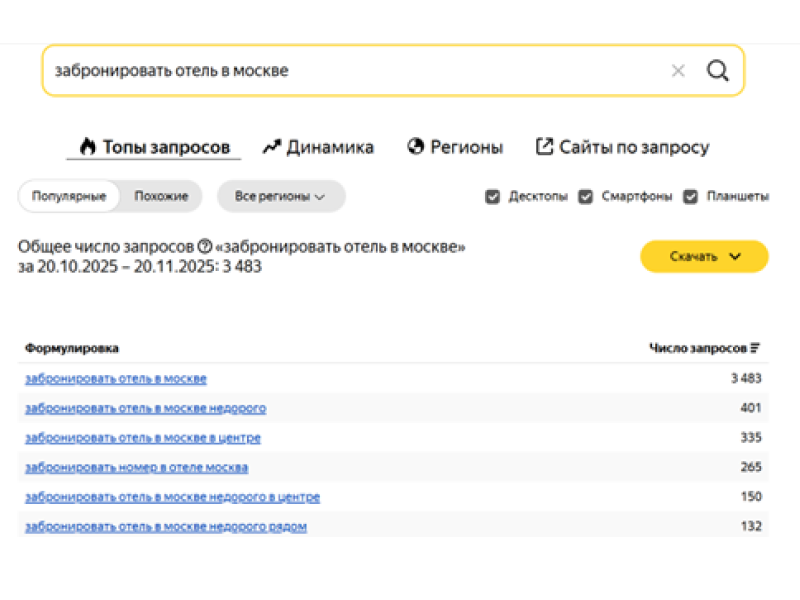Uncheck the Десктопы checkbox
The width and height of the screenshot is (800, 600).
tap(492, 197)
